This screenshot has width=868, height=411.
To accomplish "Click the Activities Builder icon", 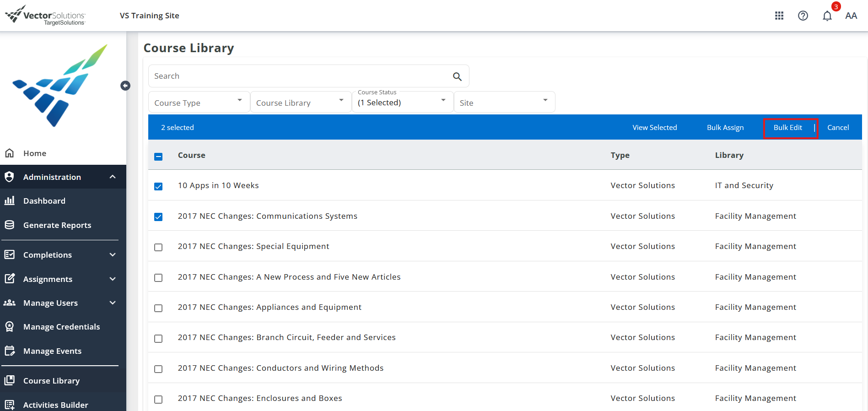I will coord(9,405).
